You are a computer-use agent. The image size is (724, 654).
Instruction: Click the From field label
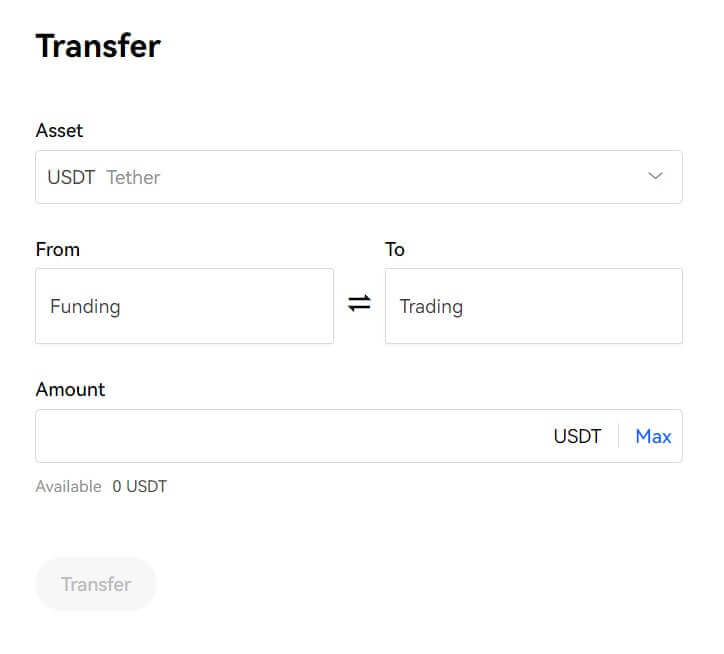point(57,249)
